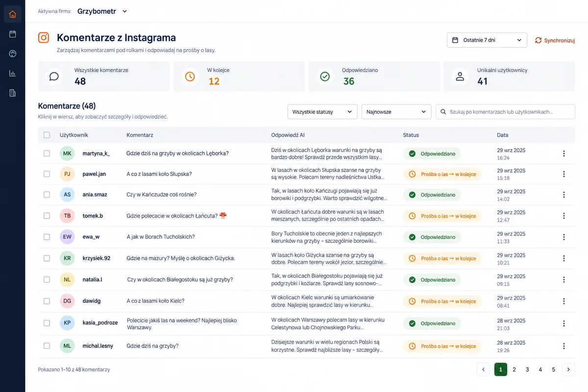The height and width of the screenshot is (392, 588).
Task: Open the palette icon in the sidebar
Action: (x=12, y=54)
